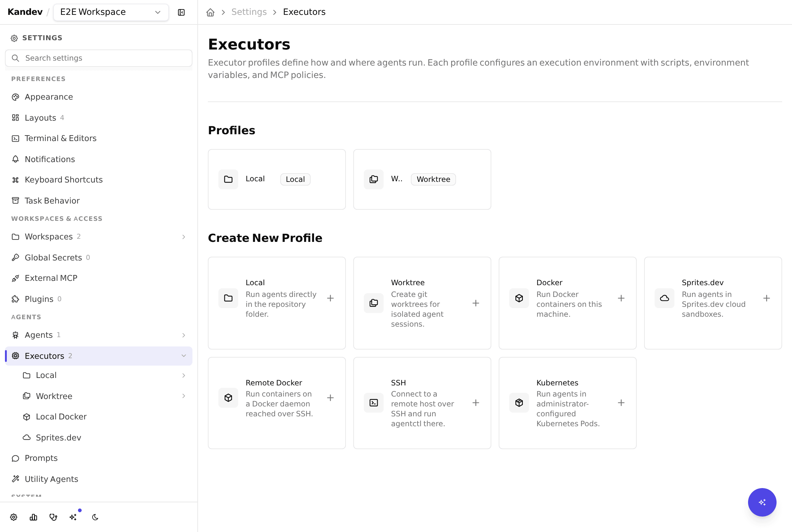Open Plugins settings
The width and height of the screenshot is (792, 532).
coord(99,299)
